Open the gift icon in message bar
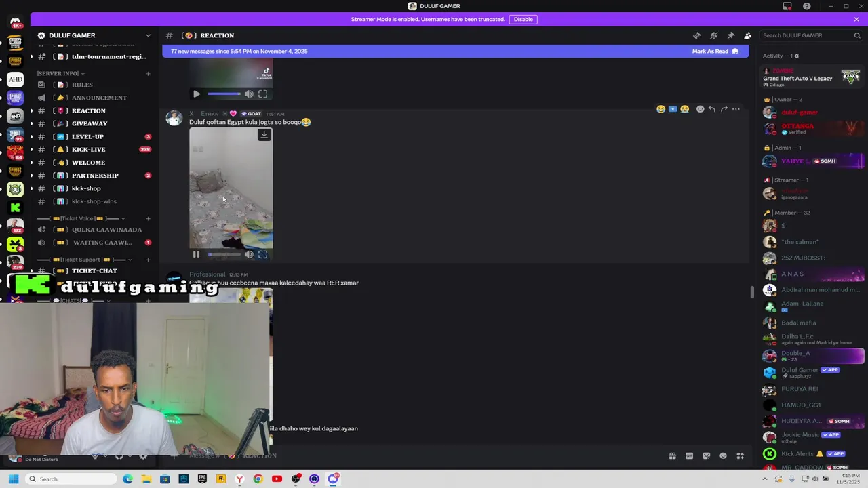Screen dimensions: 868x488 (672, 456)
